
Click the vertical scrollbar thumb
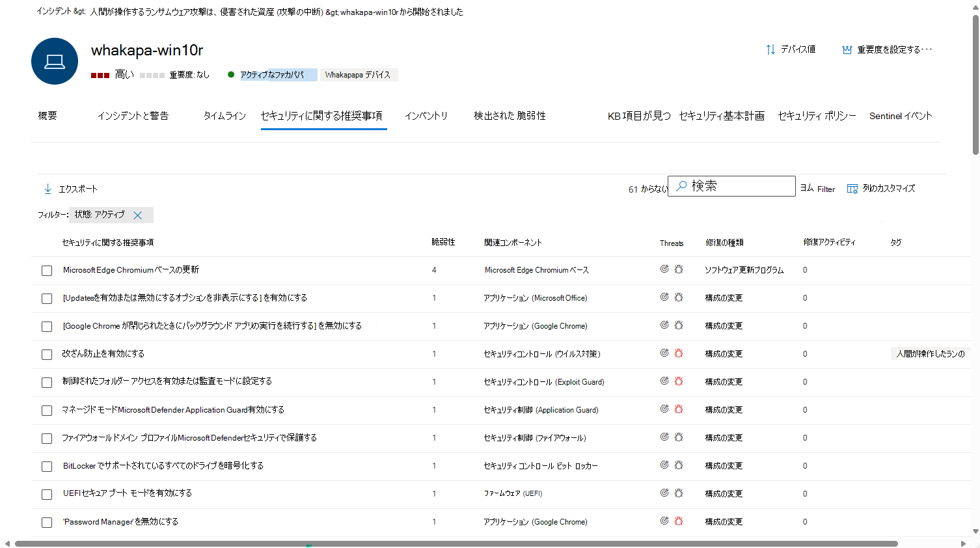click(x=975, y=85)
